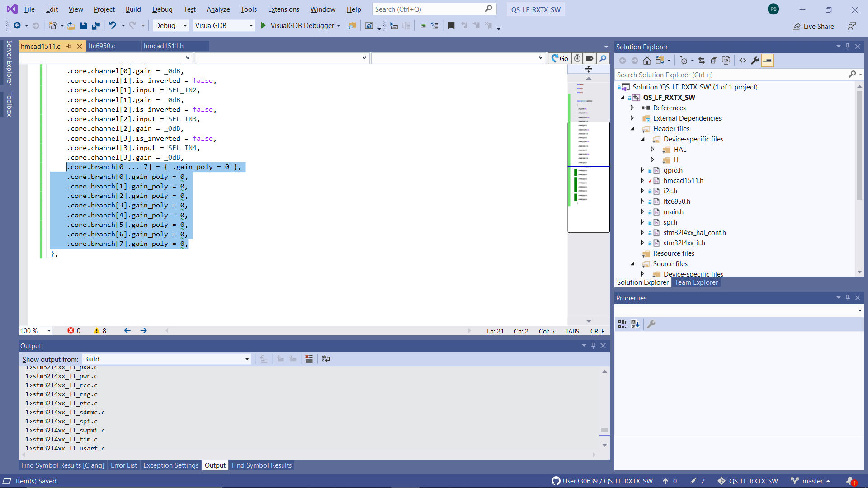Click the Go navigation button

coord(560,58)
